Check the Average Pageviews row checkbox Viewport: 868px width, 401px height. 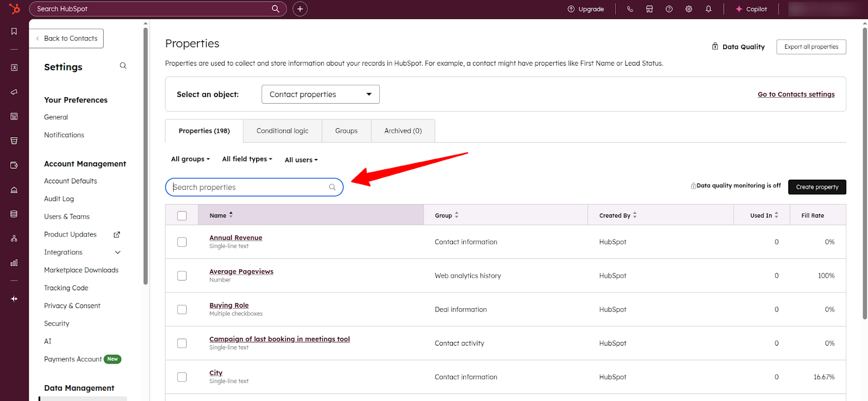point(182,276)
